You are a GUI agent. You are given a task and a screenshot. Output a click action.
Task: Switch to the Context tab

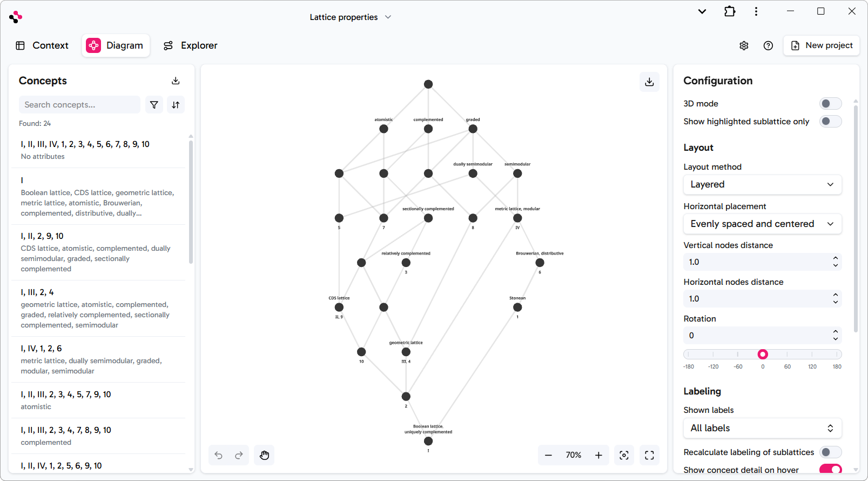click(43, 45)
